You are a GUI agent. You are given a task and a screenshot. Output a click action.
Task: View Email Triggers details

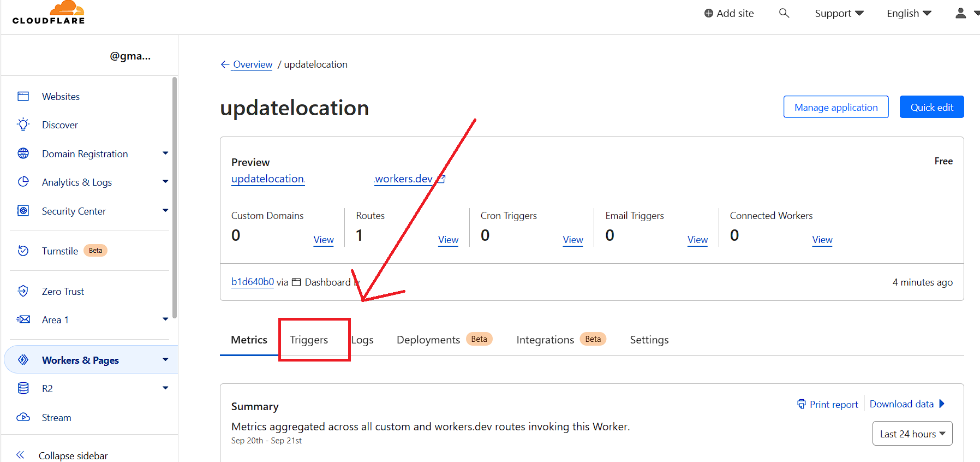coord(697,240)
